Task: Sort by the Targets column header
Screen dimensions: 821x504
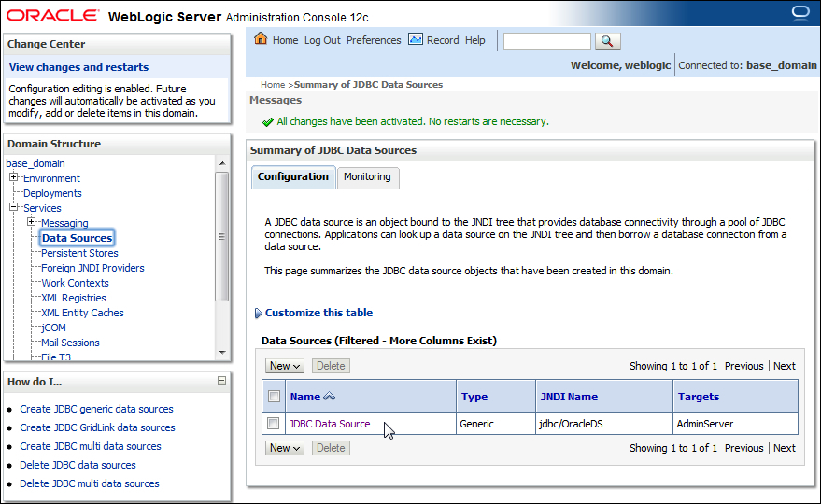Action: 699,397
